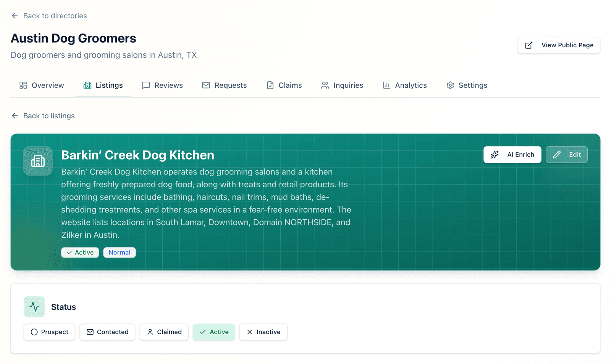The image size is (611, 364).
Task: Click the 'Austin Dog Groomers' heading
Action: pyautogui.click(x=73, y=38)
